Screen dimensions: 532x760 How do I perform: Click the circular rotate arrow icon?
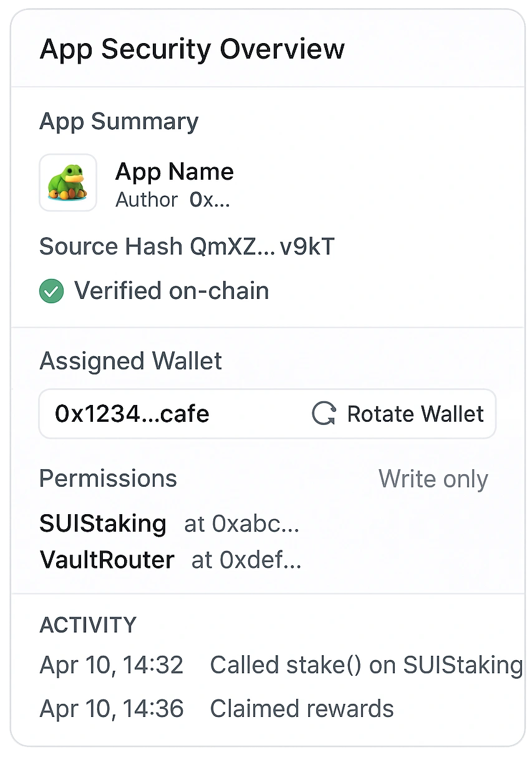click(324, 414)
